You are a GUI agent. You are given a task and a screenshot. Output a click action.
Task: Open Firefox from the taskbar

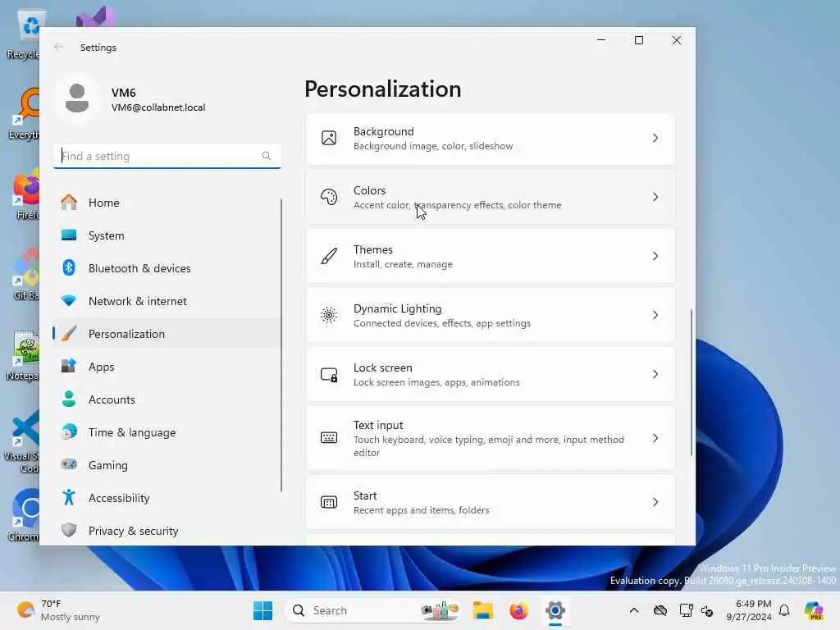(518, 610)
